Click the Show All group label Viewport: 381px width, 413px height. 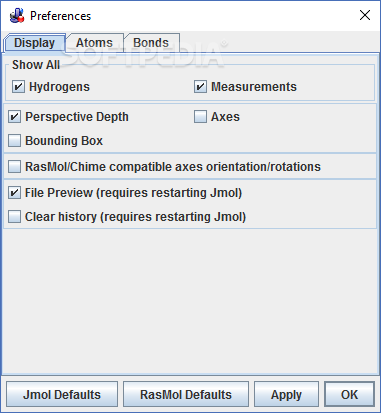click(36, 65)
